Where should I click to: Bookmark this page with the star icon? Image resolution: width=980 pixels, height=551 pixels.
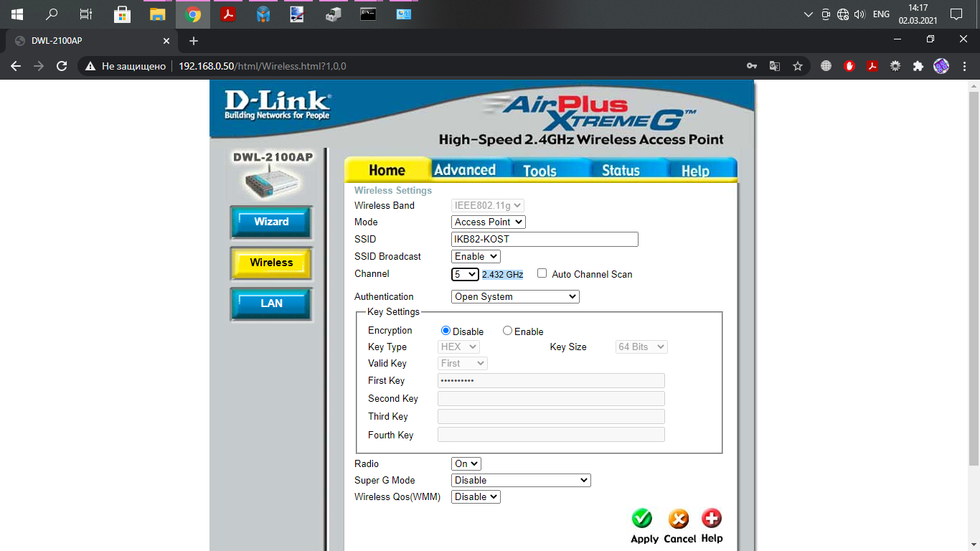click(797, 66)
